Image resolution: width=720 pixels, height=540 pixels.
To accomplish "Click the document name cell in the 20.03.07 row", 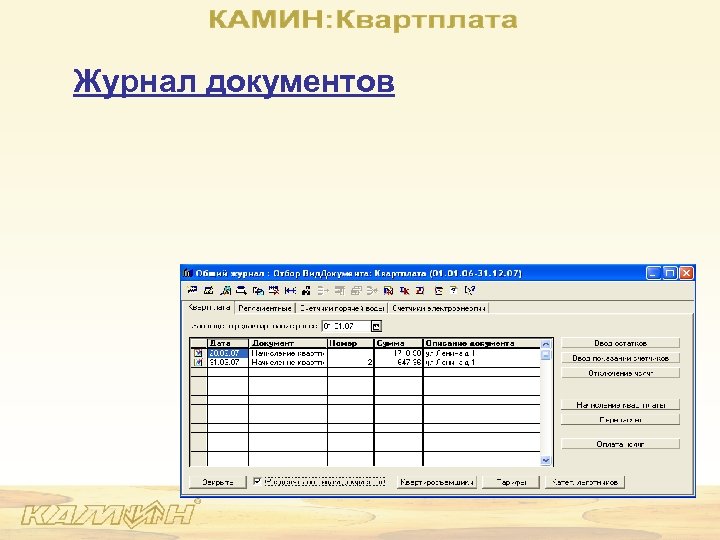I will 288,353.
